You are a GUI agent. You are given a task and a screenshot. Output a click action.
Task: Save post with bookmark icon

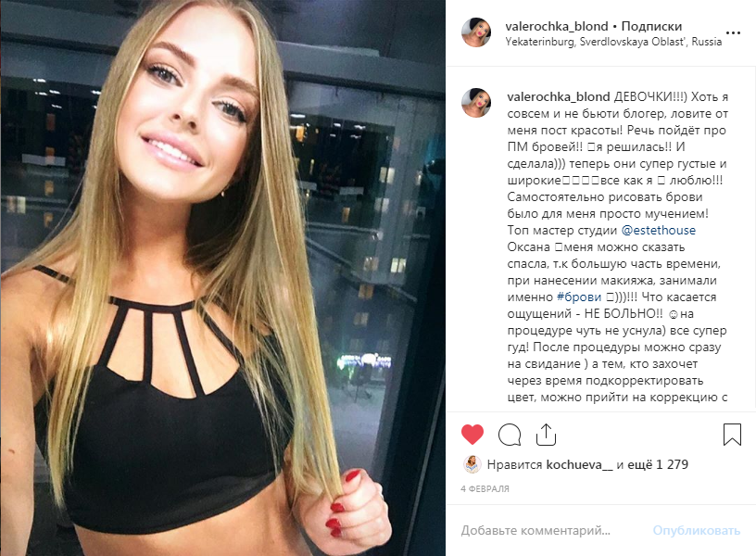click(732, 435)
